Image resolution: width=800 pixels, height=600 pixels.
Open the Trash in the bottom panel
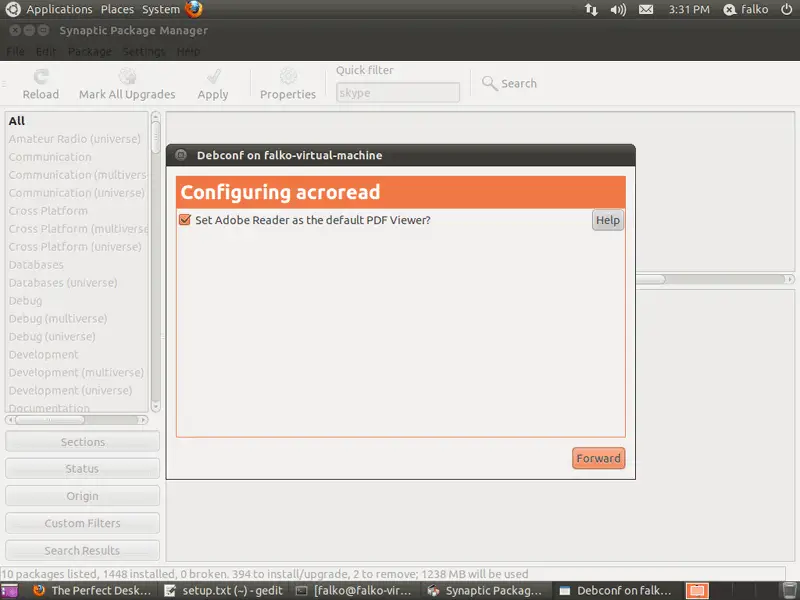789,591
